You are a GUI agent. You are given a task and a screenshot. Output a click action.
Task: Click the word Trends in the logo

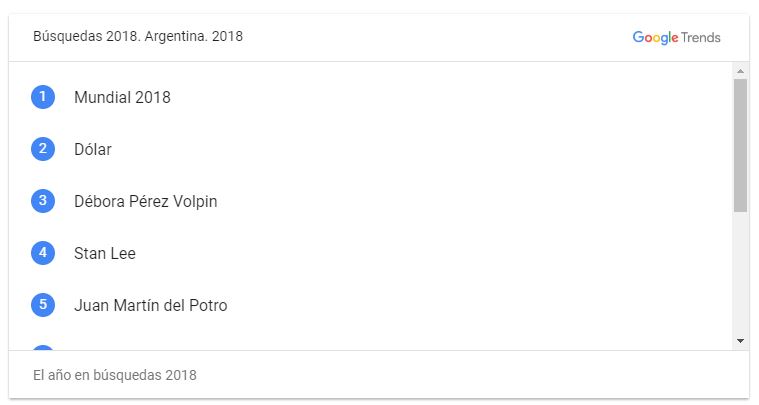point(701,37)
